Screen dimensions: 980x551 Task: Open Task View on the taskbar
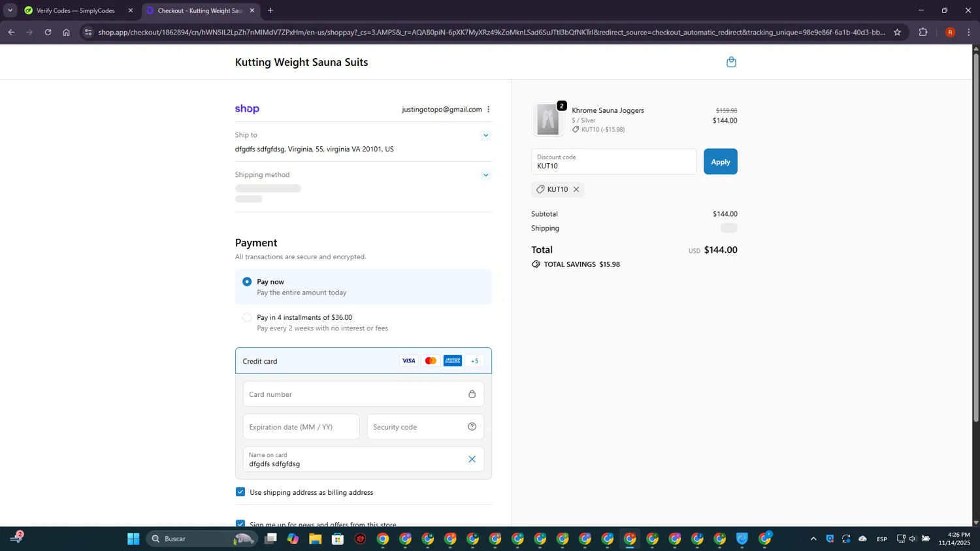click(x=270, y=539)
